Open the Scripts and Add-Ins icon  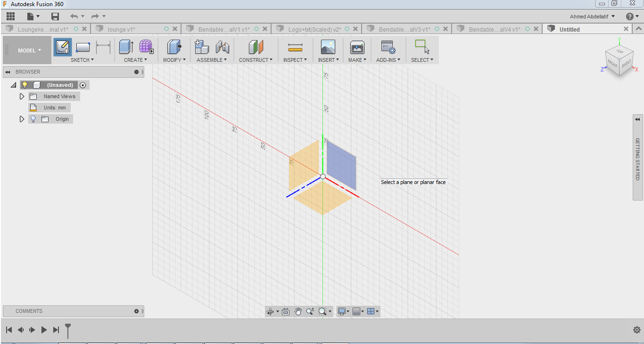coord(388,47)
